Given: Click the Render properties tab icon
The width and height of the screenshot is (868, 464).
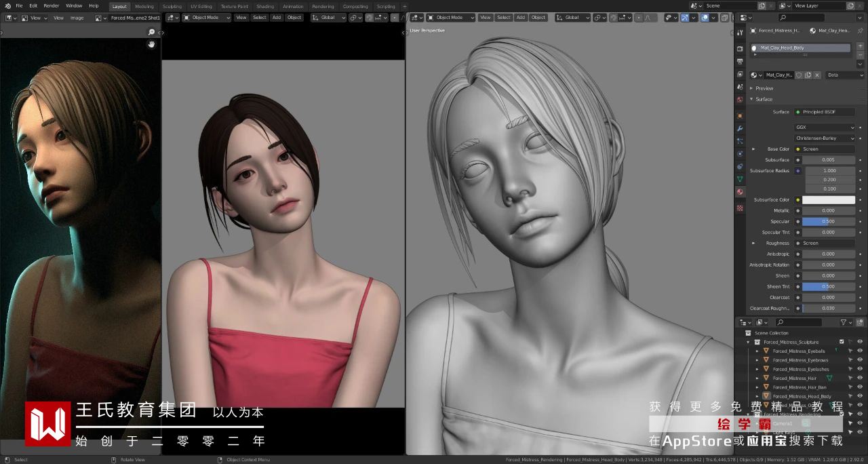Looking at the screenshot, I should coord(740,49).
